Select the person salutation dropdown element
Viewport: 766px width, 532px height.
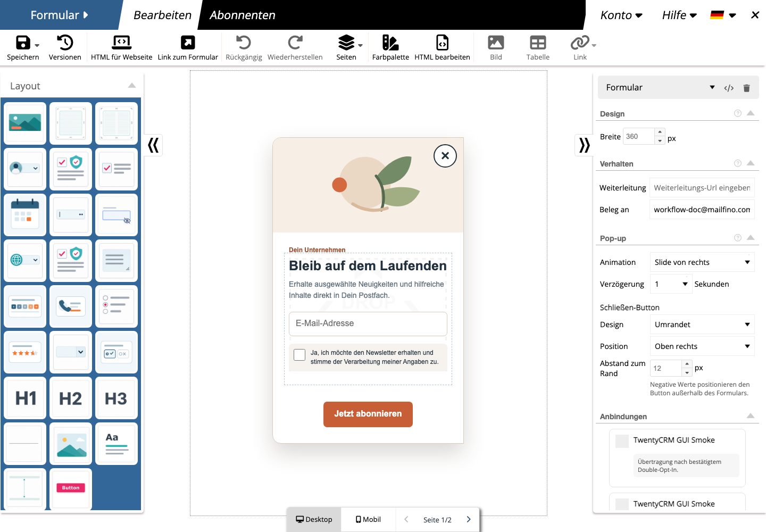click(25, 169)
